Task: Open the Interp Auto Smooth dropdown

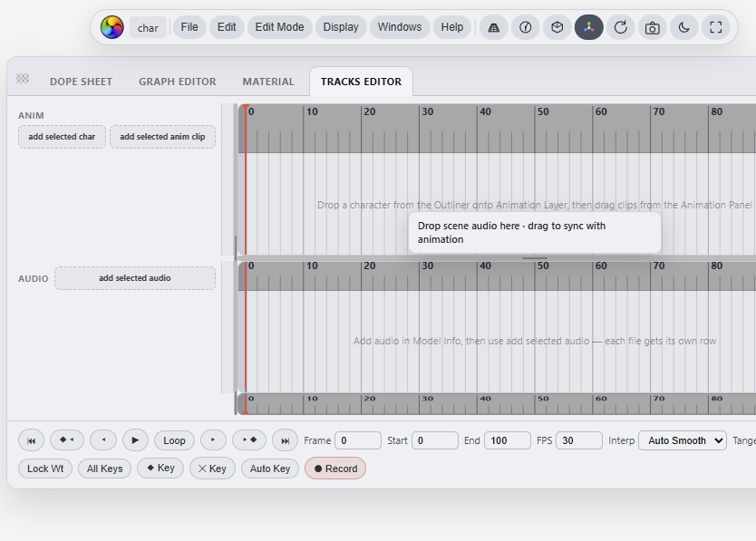Action: 683,440
